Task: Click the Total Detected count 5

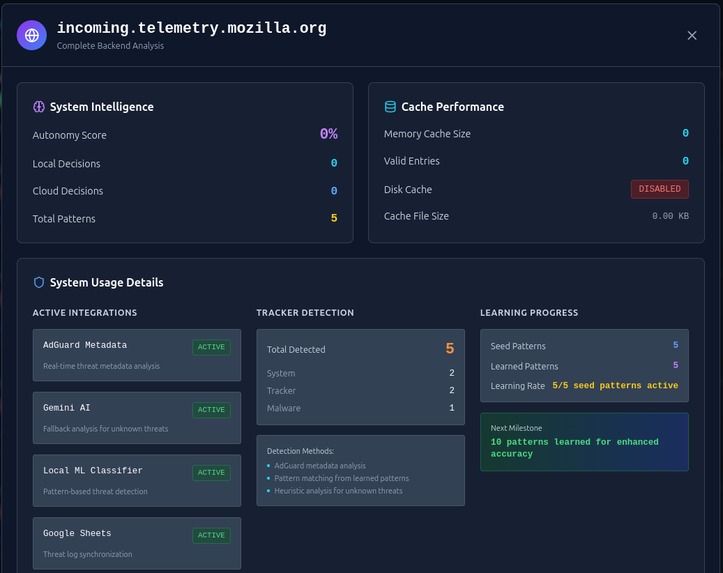Action: tap(450, 349)
